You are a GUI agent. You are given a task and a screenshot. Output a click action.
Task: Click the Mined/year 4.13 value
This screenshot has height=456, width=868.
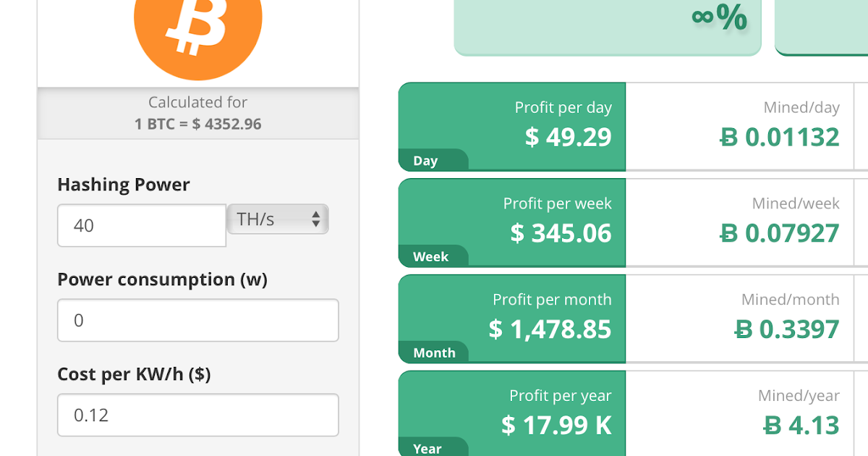[813, 425]
